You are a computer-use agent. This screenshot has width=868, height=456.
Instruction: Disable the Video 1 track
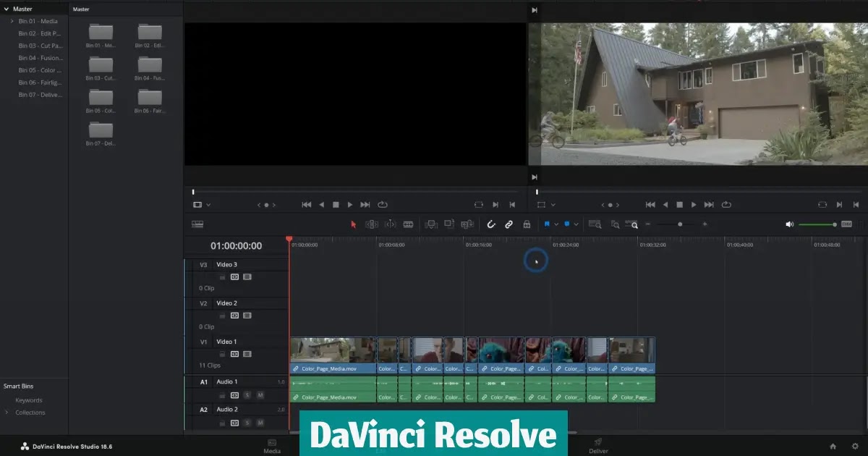pos(247,354)
